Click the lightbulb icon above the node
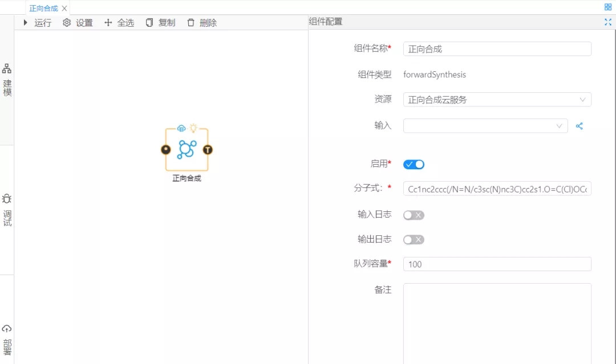 193,128
